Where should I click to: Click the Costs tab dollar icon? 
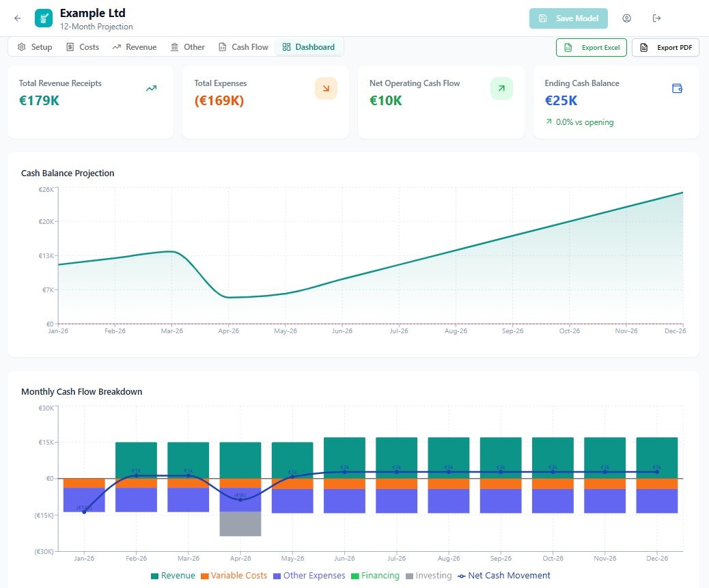click(x=70, y=47)
